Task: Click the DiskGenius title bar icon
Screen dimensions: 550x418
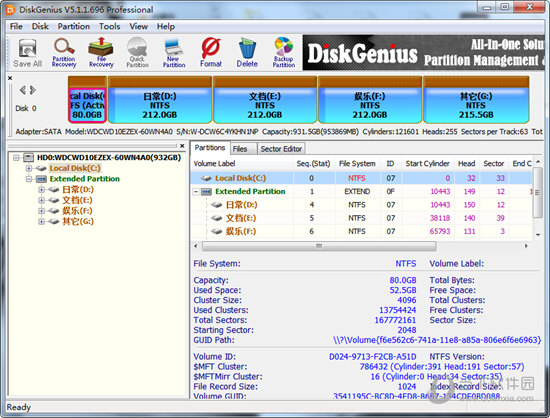Action: 11,9
